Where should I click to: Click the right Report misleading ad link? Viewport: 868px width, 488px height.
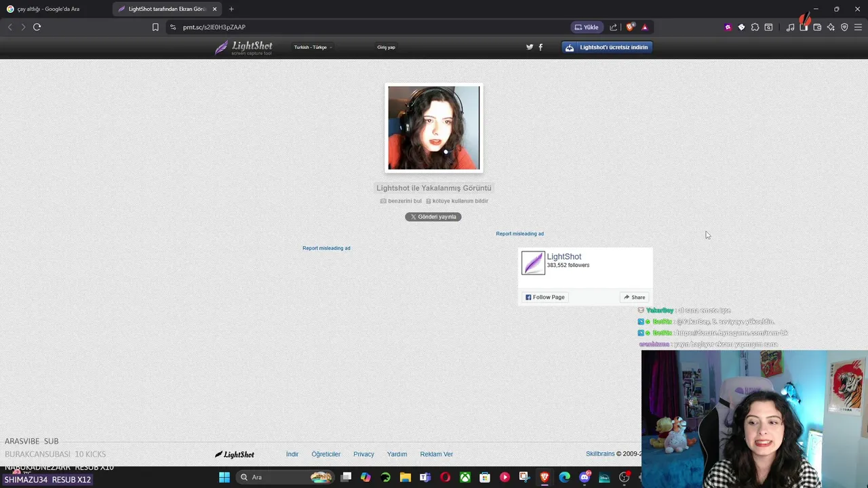pyautogui.click(x=519, y=234)
